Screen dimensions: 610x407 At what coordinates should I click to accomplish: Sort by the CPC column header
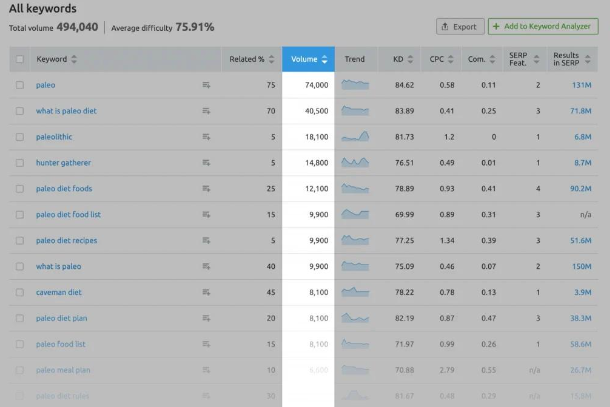[x=440, y=60]
